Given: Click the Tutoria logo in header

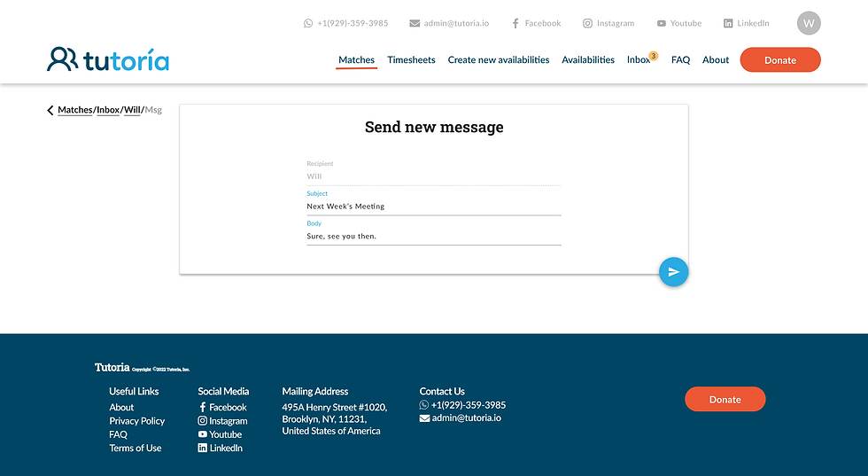Looking at the screenshot, I should 108,60.
